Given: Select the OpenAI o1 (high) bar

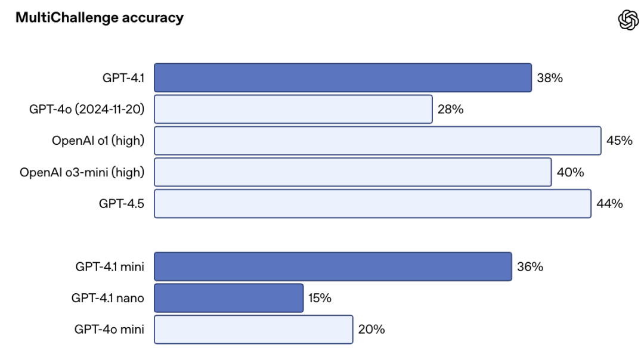Looking at the screenshot, I should pos(378,141).
